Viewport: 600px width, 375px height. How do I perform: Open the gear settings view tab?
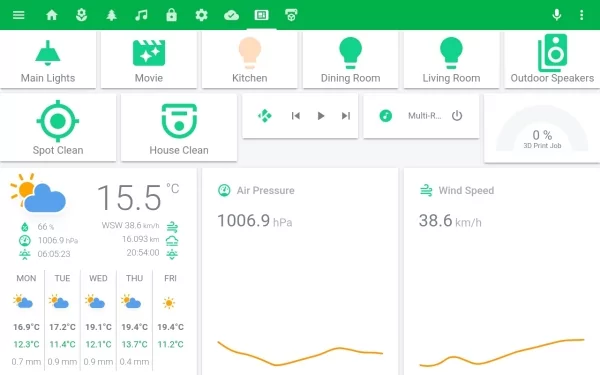[201, 15]
